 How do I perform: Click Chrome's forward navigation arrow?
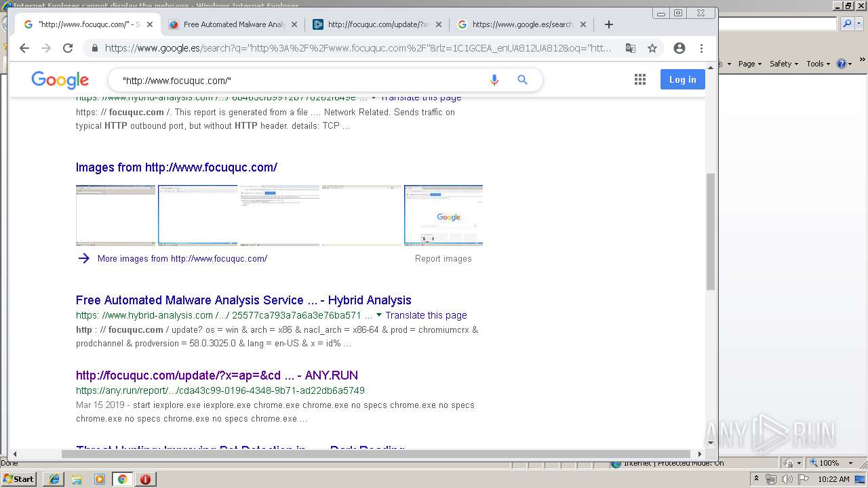click(x=46, y=48)
